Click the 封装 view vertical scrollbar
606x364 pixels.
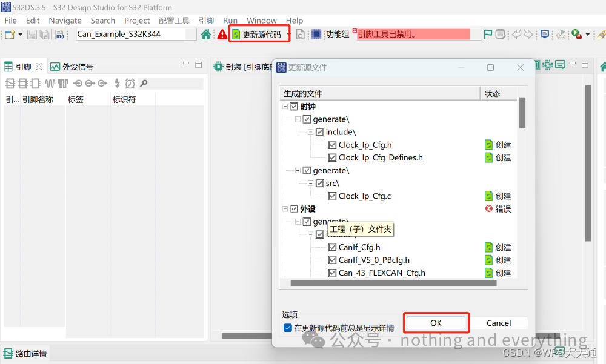[x=588, y=163]
